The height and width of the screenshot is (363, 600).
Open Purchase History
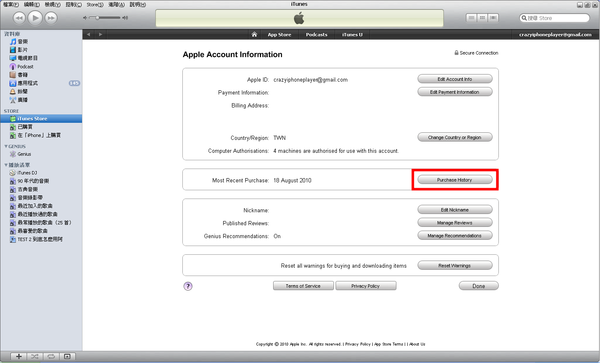pyautogui.click(x=455, y=180)
